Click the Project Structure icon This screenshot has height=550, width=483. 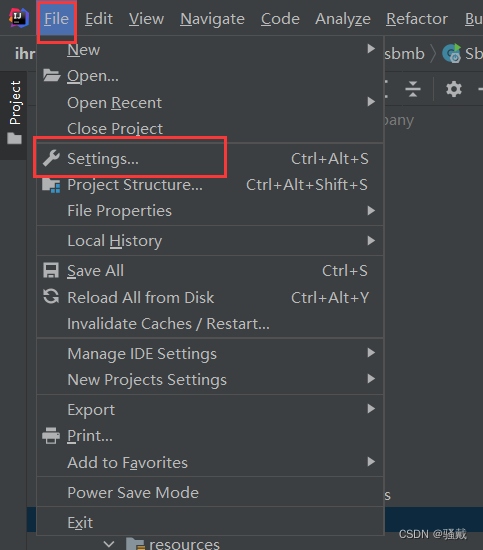click(x=51, y=185)
